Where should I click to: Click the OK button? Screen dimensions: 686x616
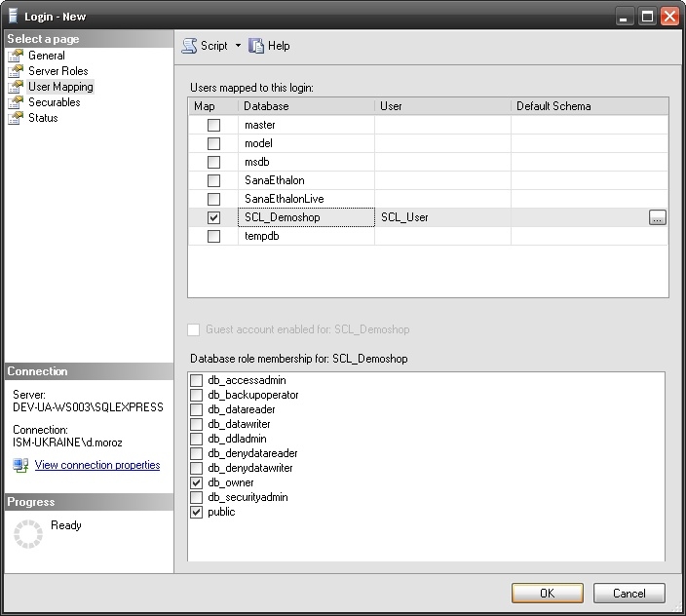click(x=548, y=594)
